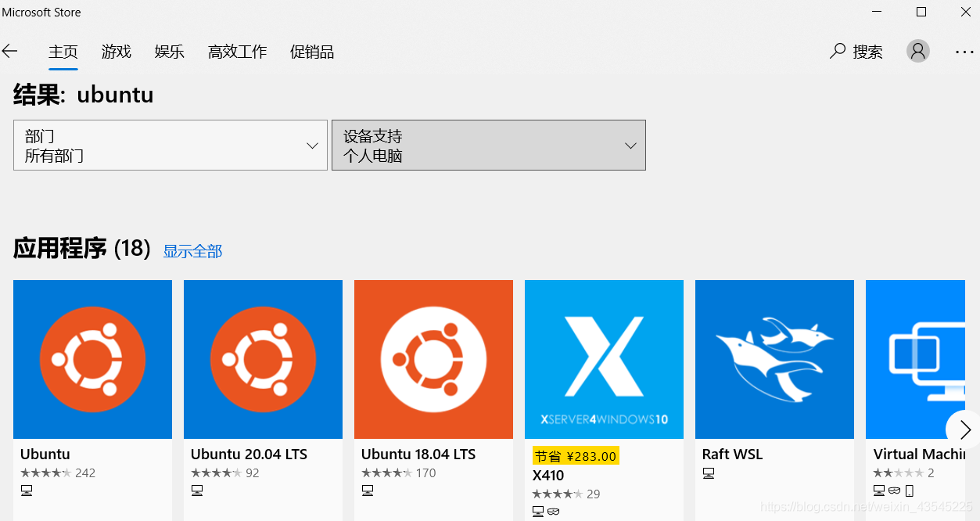
Task: Click PC device icon under Raft WSL
Action: click(709, 473)
